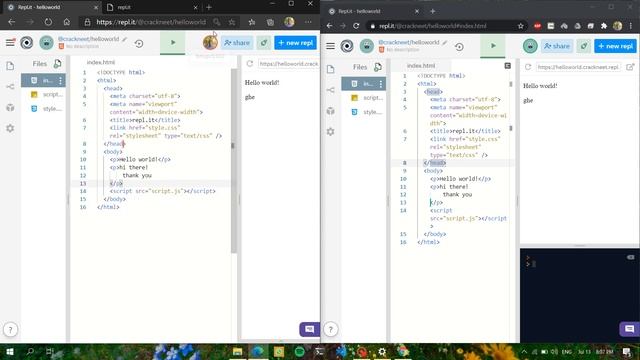Switch to the second 'replit' Edge tab
The image size is (640, 360).
pyautogui.click(x=152, y=7)
